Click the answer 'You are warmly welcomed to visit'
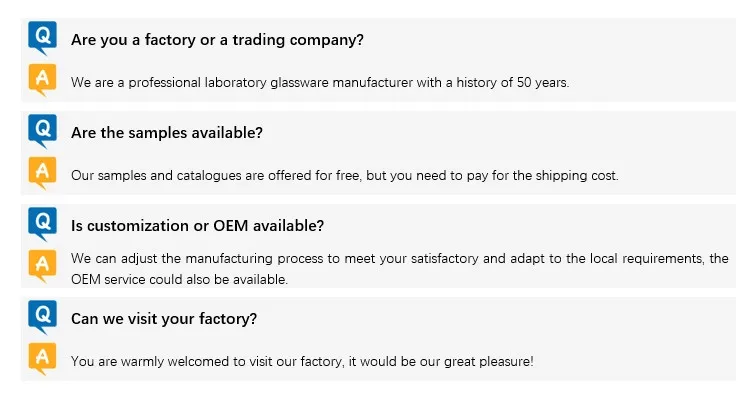The height and width of the screenshot is (400, 750). pyautogui.click(x=302, y=361)
